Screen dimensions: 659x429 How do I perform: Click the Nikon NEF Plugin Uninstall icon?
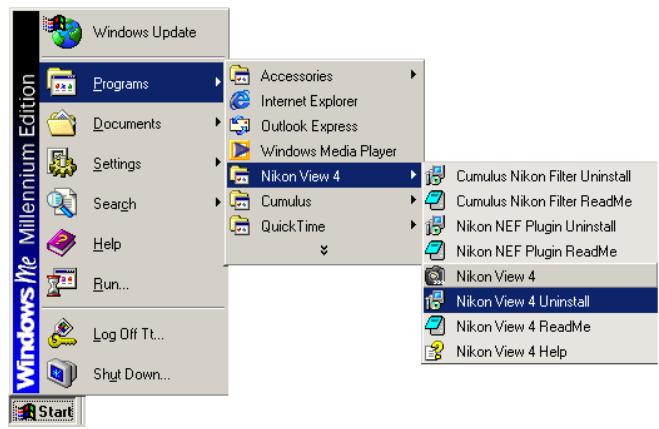[435, 226]
